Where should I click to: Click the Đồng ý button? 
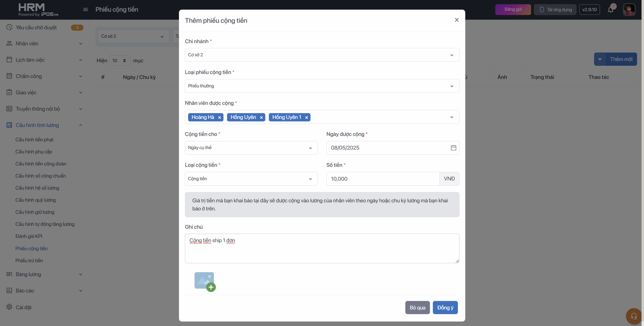coord(445,308)
